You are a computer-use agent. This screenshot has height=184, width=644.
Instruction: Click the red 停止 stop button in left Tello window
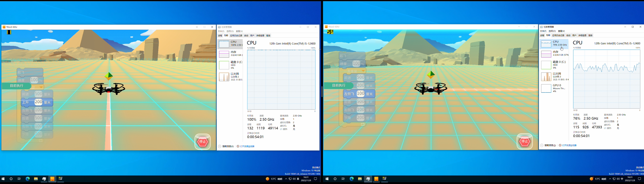click(202, 142)
